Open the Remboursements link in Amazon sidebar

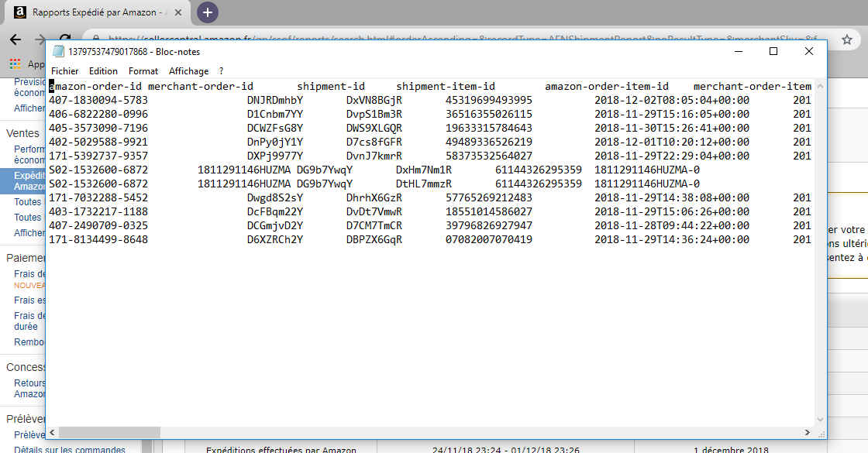[x=29, y=341]
